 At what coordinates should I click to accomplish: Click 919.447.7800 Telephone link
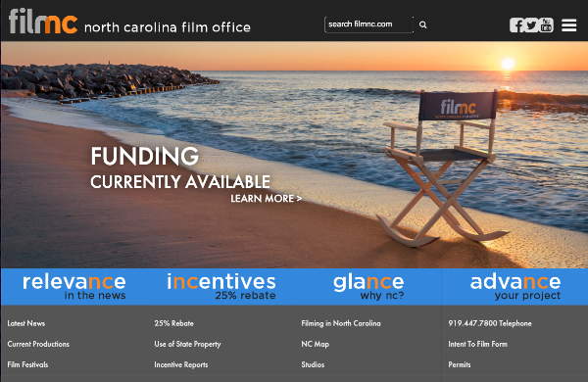(x=490, y=323)
